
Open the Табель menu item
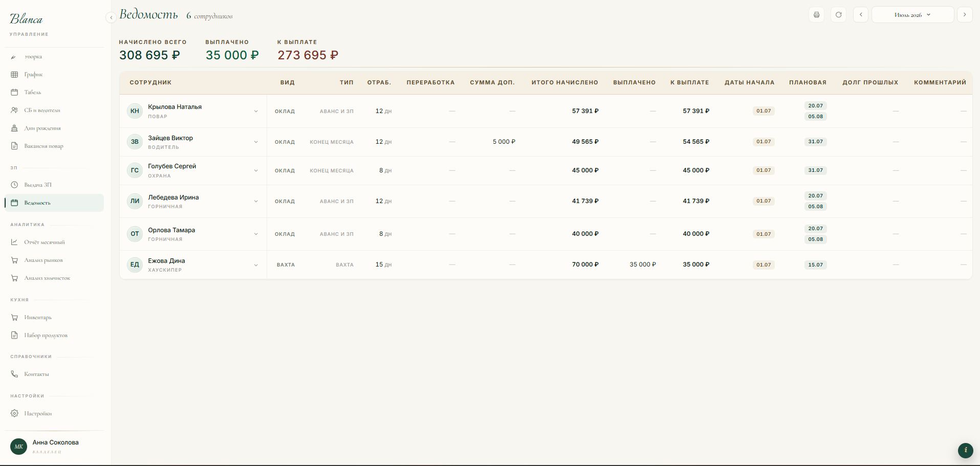tap(54, 93)
